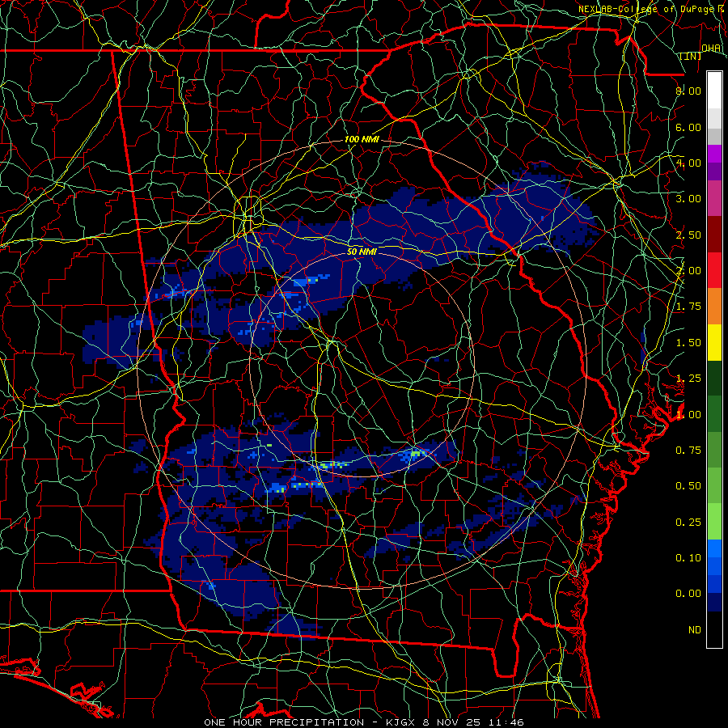The width and height of the screenshot is (728, 728).
Task: Click the 1.50 legend value
Action: 688,343
